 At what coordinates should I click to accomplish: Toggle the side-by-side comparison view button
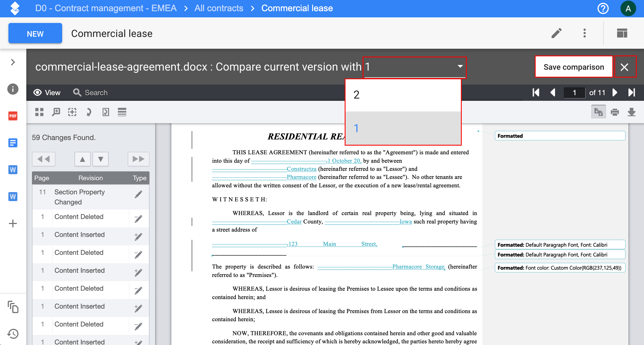599,111
